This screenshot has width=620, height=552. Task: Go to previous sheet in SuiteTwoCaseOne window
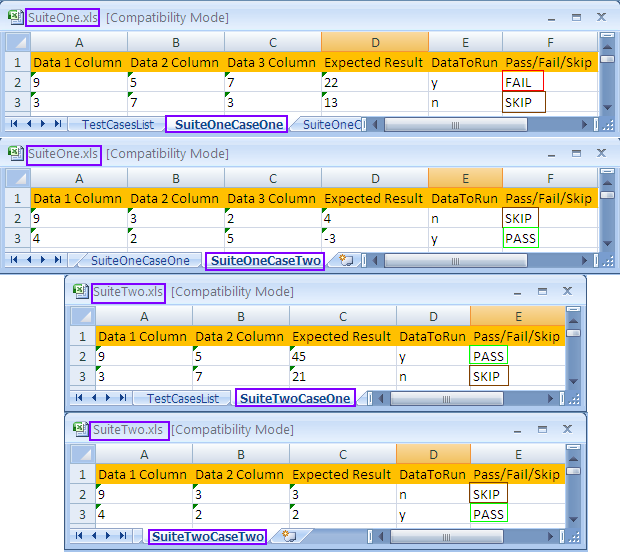pyautogui.click(x=94, y=397)
